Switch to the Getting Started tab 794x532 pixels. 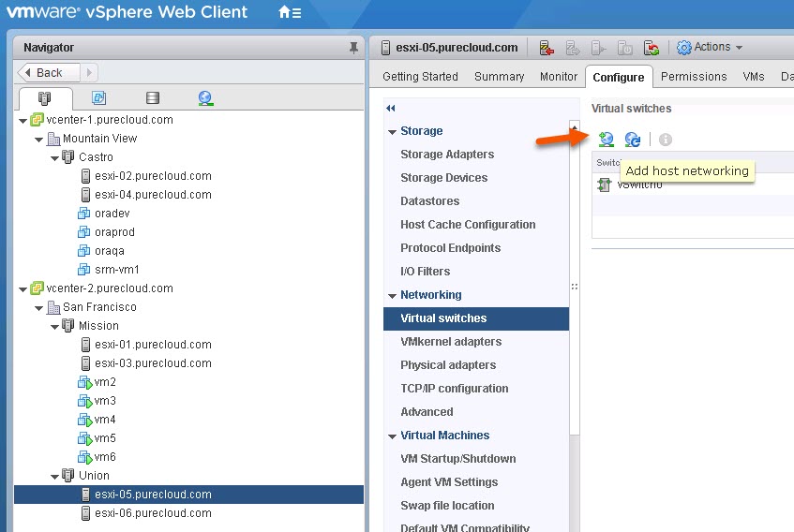(x=420, y=77)
